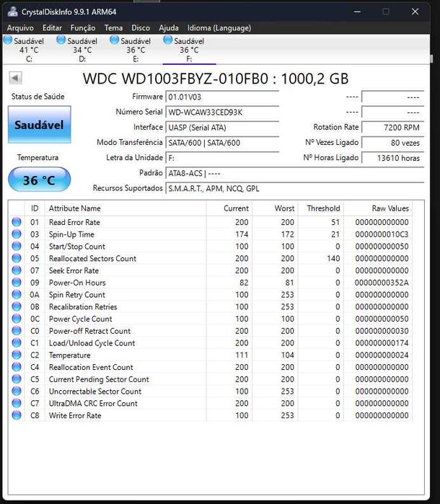Viewport: 440px width, 504px height.
Task: Click threshold value 140
Action: pos(333,258)
